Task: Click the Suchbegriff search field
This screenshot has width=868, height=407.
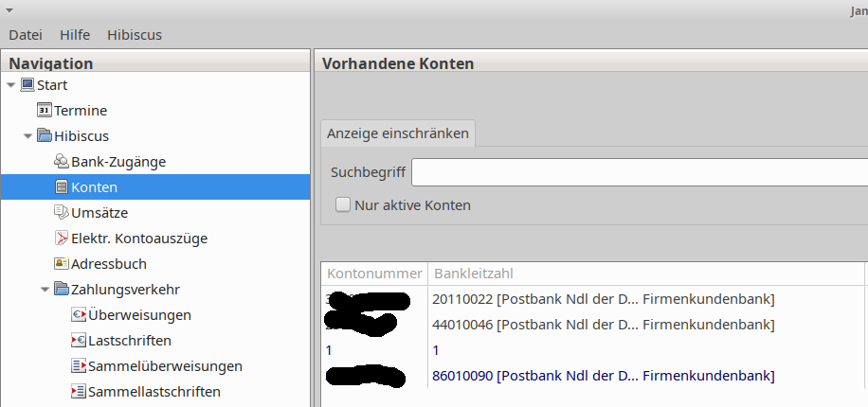Action: [x=639, y=173]
